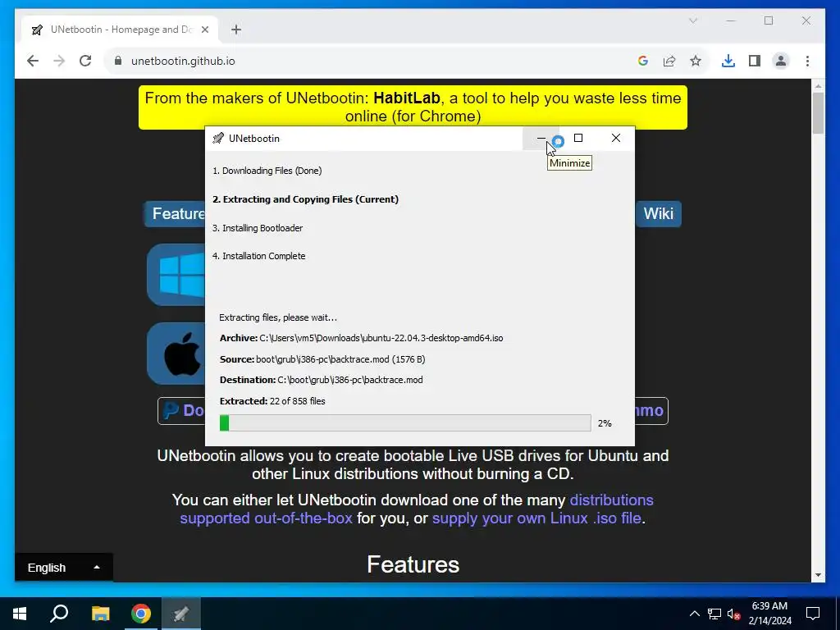
Task: Open Google icon in address bar
Action: 643,61
